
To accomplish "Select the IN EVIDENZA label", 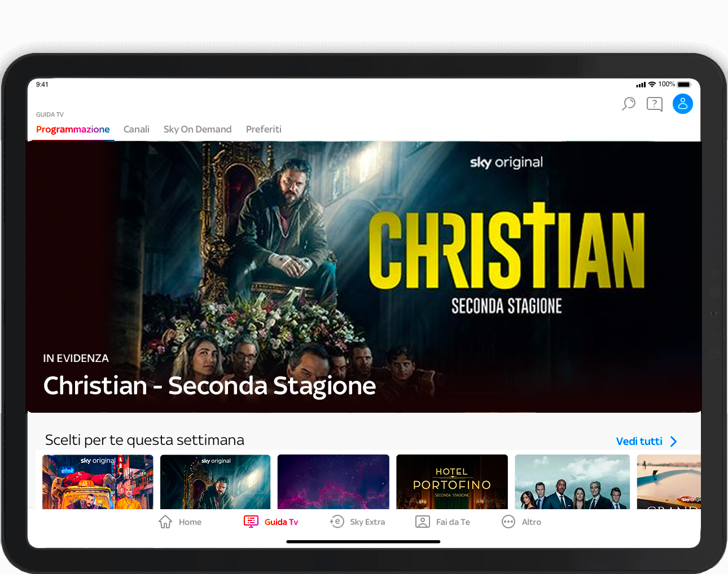I will coord(76,359).
